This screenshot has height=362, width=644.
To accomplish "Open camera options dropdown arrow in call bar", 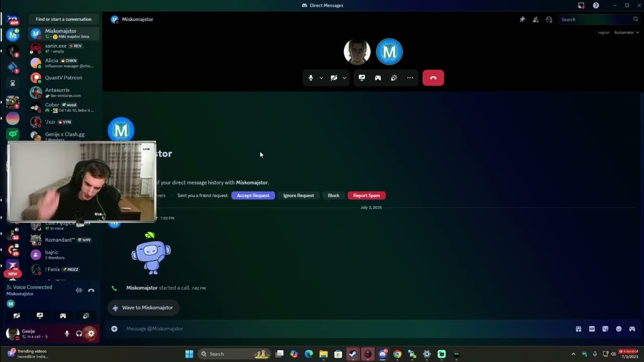I will tap(344, 78).
